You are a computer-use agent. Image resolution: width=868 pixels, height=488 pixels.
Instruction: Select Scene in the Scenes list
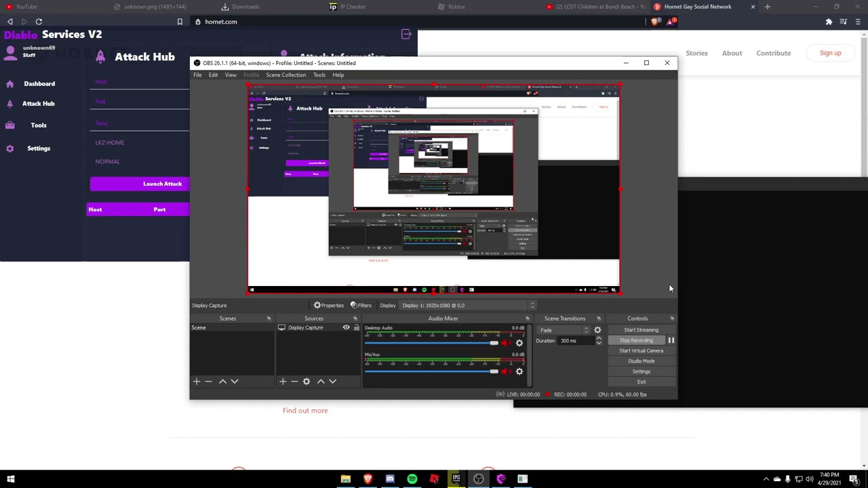[x=231, y=328]
